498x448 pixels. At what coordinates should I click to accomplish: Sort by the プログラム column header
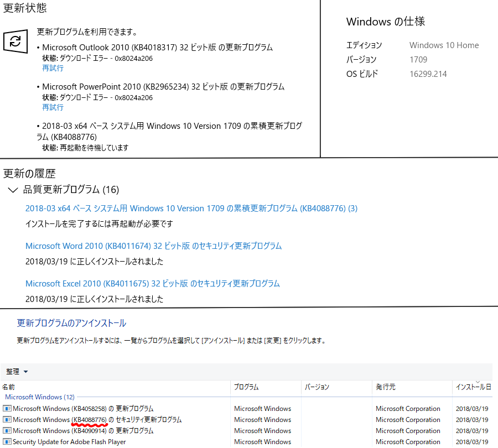pyautogui.click(x=246, y=387)
